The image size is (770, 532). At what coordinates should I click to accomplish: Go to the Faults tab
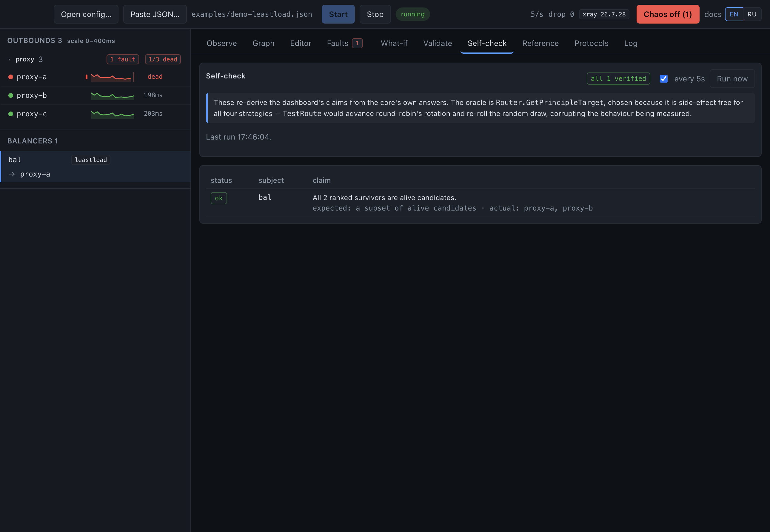345,43
